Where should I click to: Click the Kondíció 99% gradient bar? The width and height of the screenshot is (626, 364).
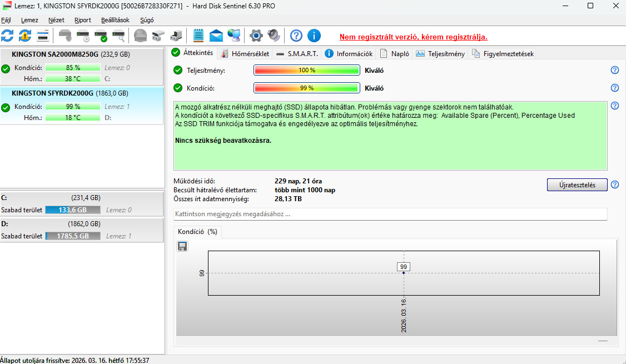[307, 88]
